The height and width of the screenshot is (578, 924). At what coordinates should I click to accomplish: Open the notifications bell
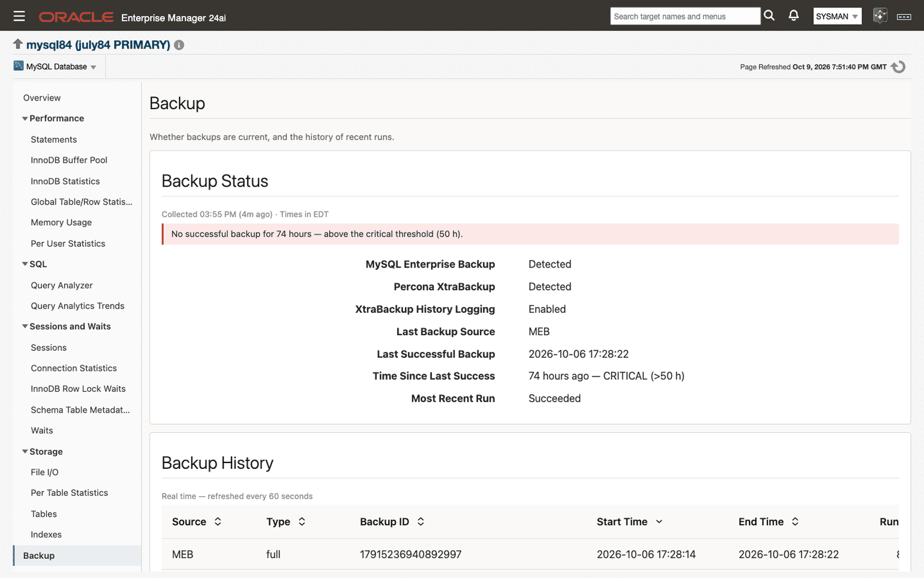pyautogui.click(x=794, y=16)
